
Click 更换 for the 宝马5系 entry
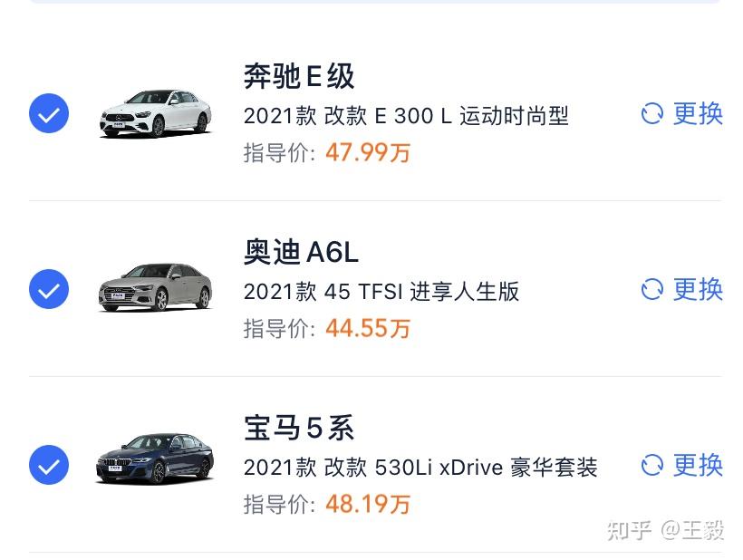coord(697,466)
